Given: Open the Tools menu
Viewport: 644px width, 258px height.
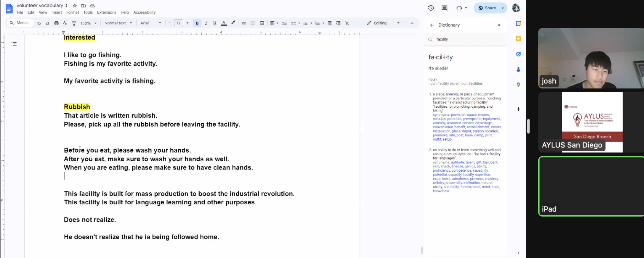Looking at the screenshot, I should coord(88,12).
